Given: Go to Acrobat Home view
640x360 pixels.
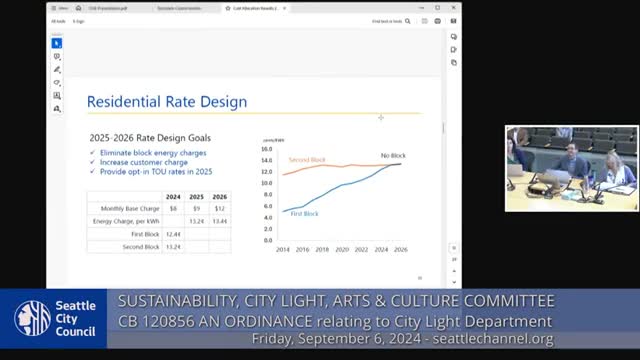Looking at the screenshot, I should pos(78,8).
